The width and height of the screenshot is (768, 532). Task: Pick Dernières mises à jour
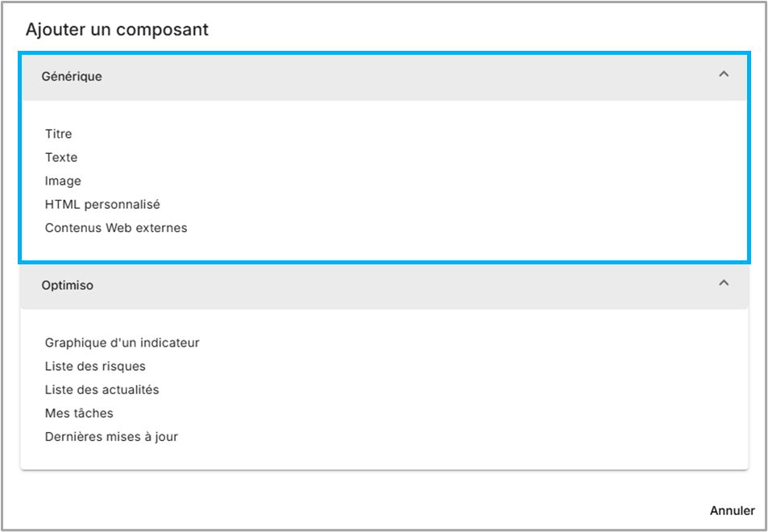(x=111, y=436)
